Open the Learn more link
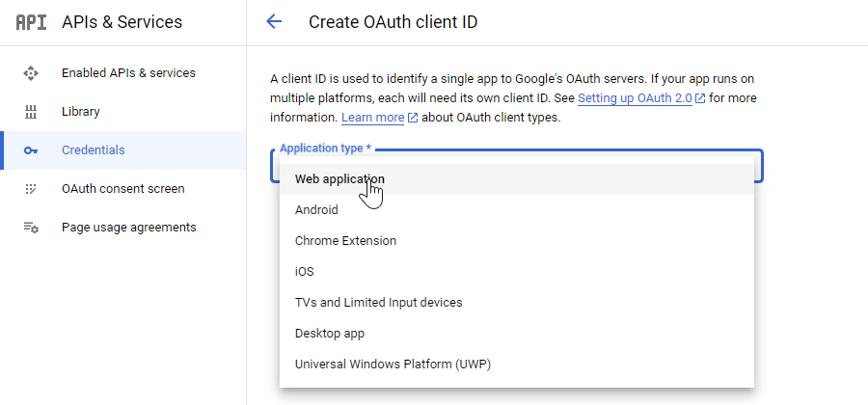 372,118
